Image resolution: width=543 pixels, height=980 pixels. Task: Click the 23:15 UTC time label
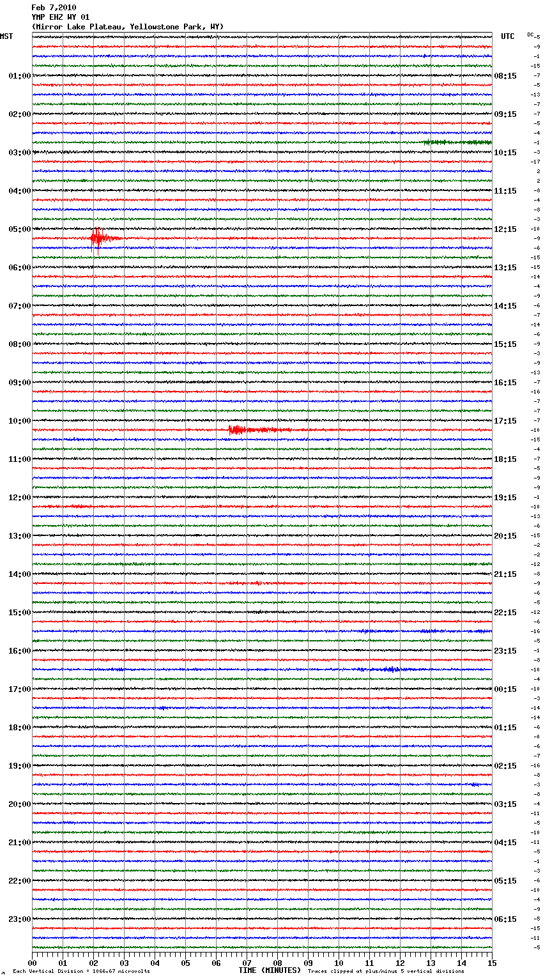(505, 651)
